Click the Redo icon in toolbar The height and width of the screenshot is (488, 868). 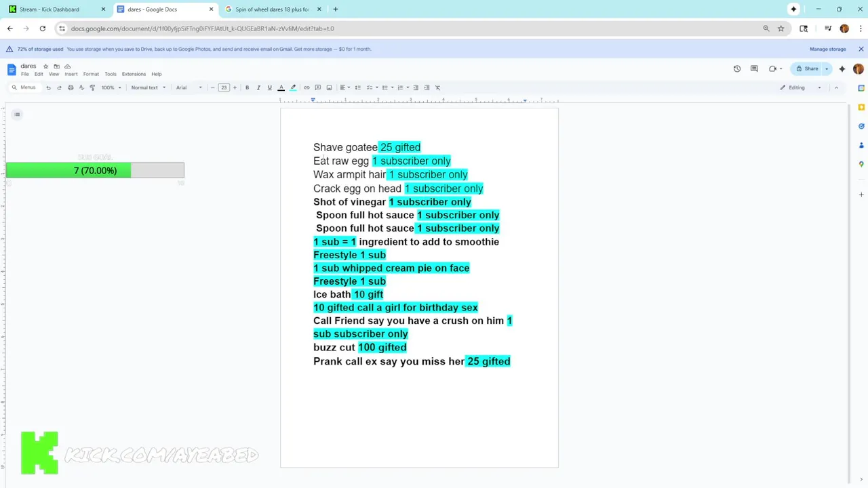59,87
